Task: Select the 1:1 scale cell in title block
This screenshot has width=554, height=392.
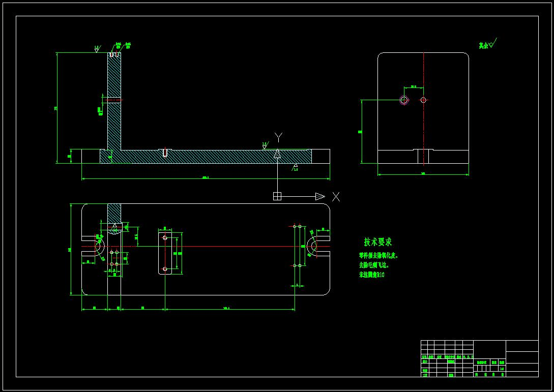Action: (502, 369)
